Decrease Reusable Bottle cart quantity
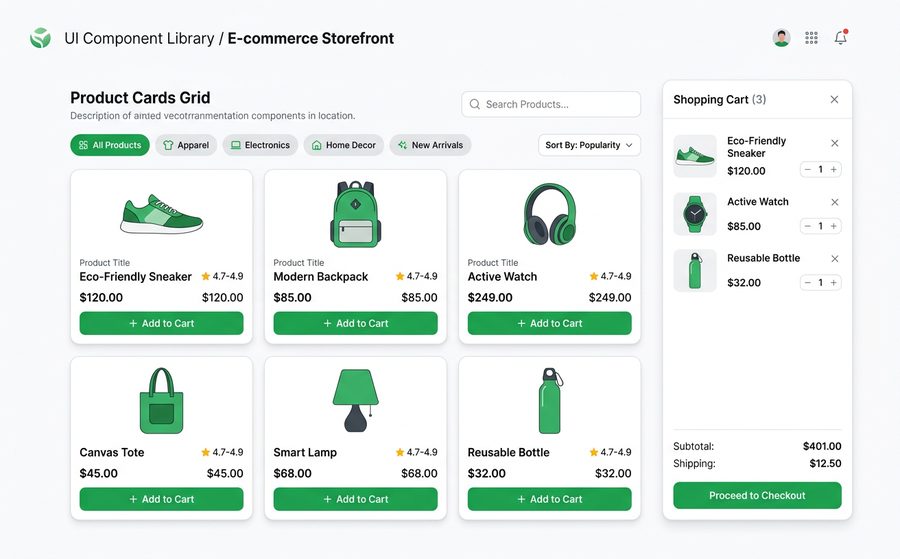 coord(808,282)
